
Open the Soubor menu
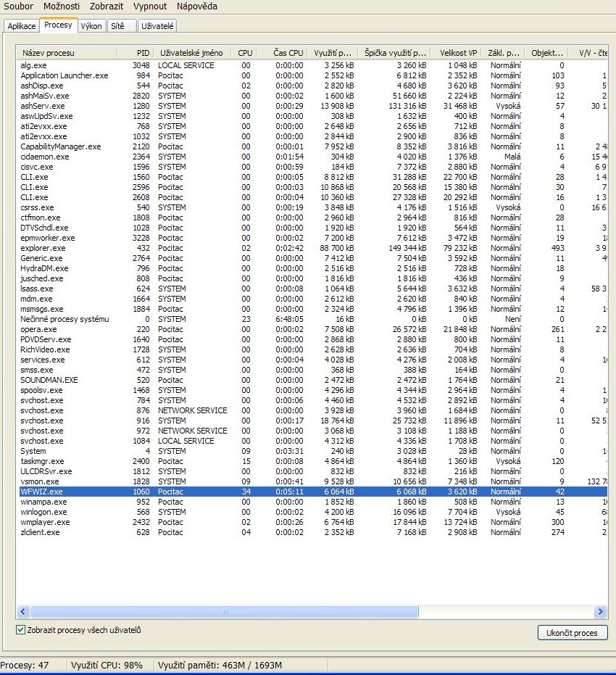[x=19, y=7]
